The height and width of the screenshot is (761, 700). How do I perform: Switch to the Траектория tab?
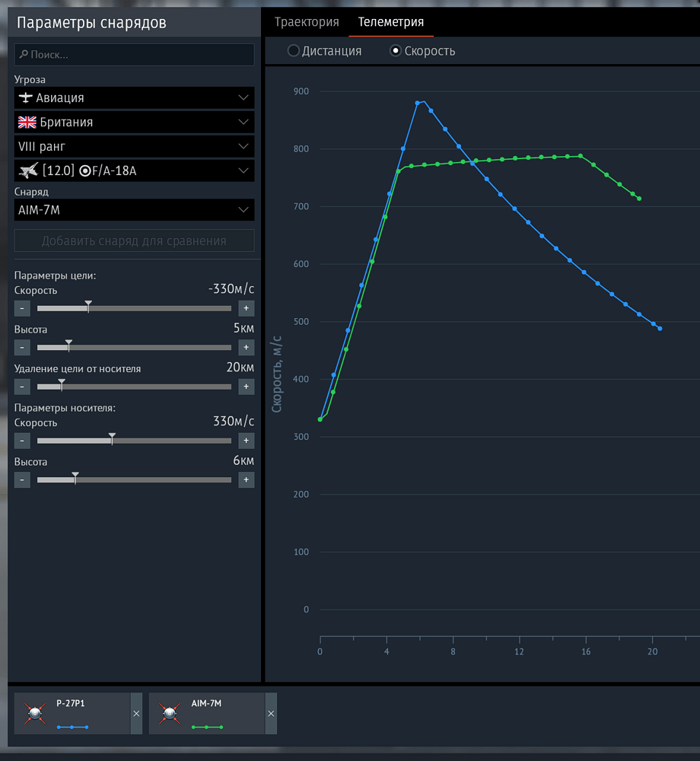[307, 22]
